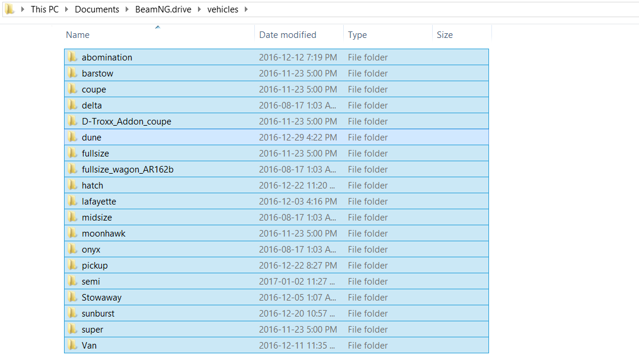Select the abomination folder name

tap(107, 57)
